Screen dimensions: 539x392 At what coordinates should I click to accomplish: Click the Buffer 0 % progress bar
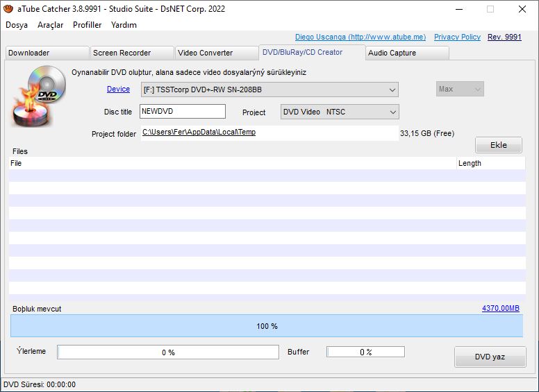click(365, 352)
